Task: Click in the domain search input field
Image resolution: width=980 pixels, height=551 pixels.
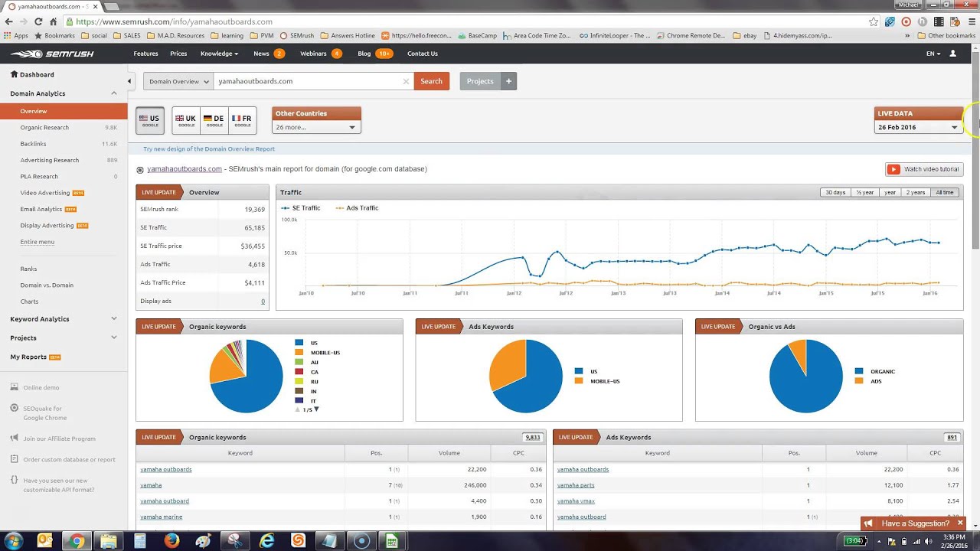Action: 309,81
